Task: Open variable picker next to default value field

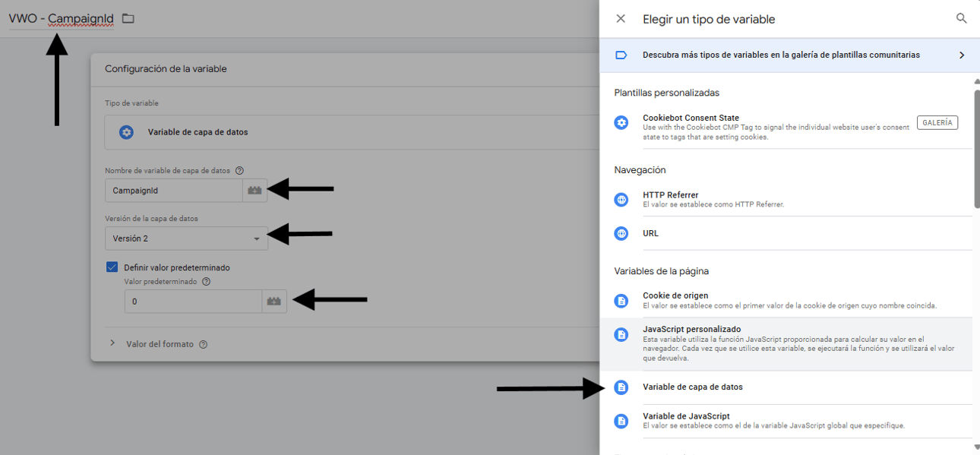Action: click(x=274, y=302)
